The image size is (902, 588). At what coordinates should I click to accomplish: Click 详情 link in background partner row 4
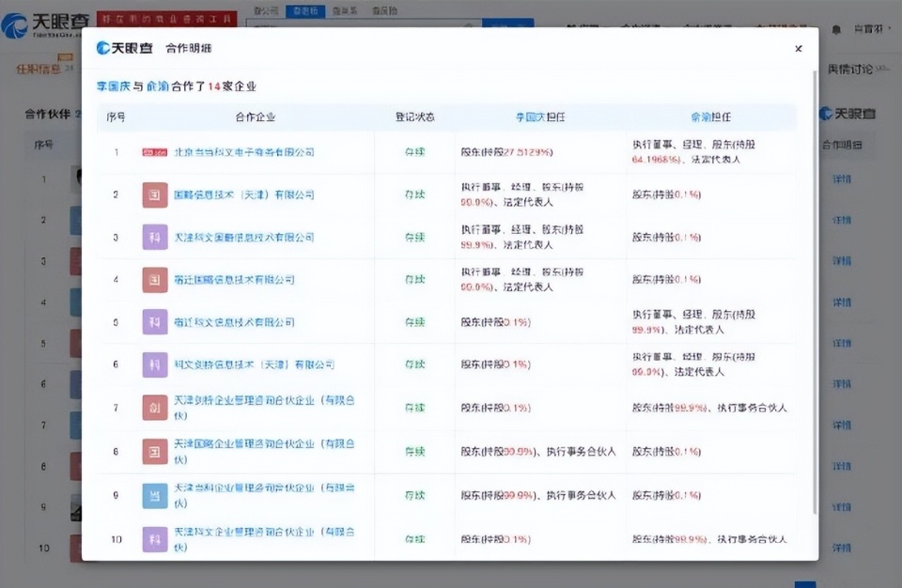(842, 302)
